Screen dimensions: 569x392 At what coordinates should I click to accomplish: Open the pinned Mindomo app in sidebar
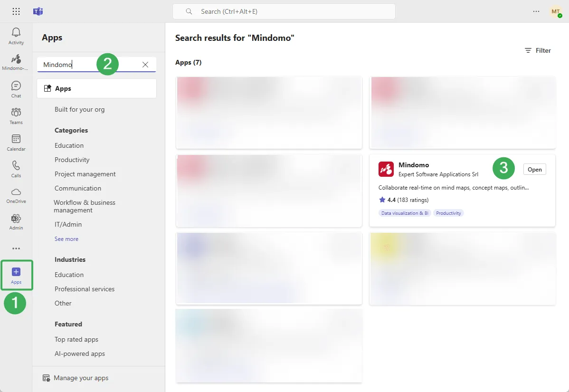point(16,59)
